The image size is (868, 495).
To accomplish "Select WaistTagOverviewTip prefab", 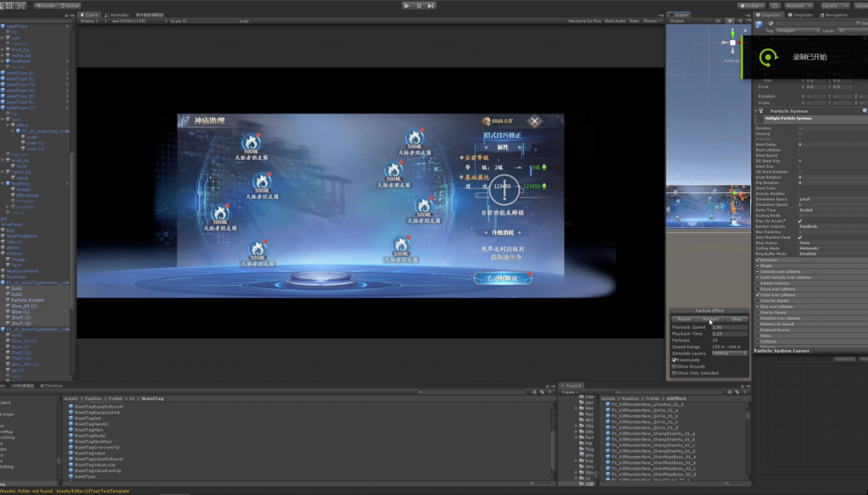I will (97, 448).
